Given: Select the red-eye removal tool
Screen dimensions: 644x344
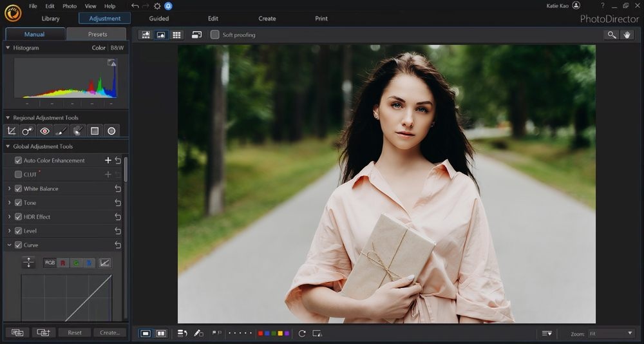Looking at the screenshot, I should [44, 131].
